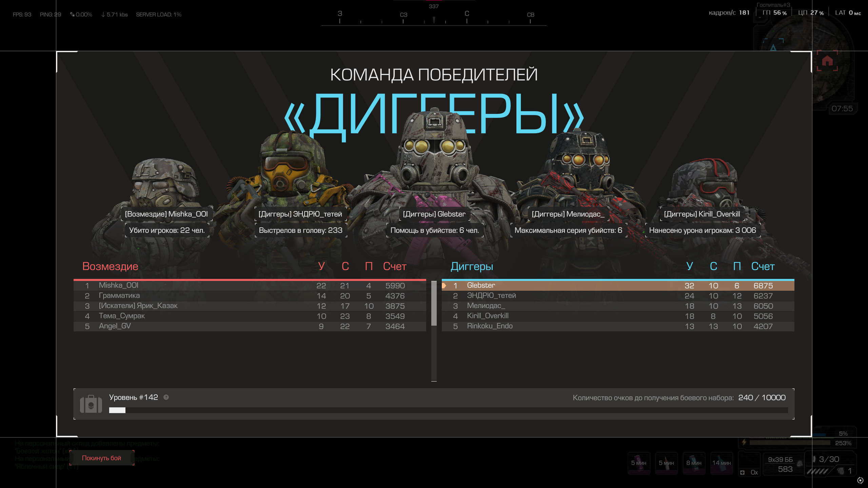This screenshot has height=488, width=868.
Task: Click the bullet row icons under 3/30
Action: pos(817,471)
